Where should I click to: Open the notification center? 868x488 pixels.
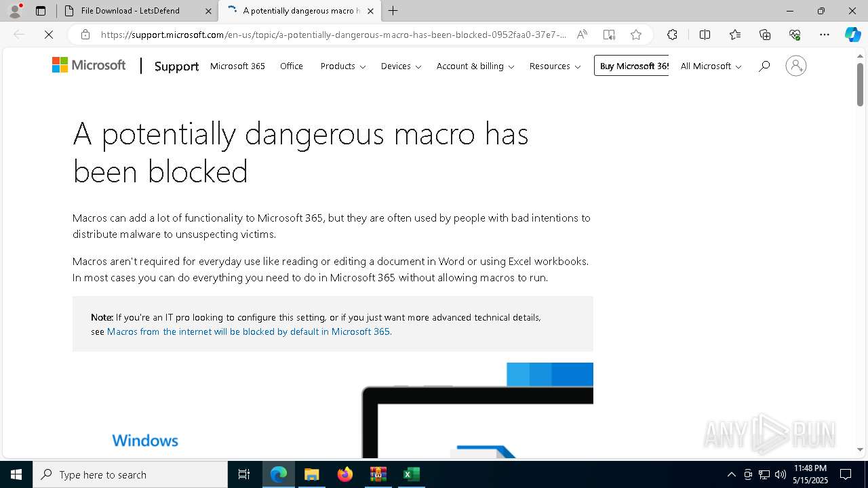pyautogui.click(x=846, y=474)
